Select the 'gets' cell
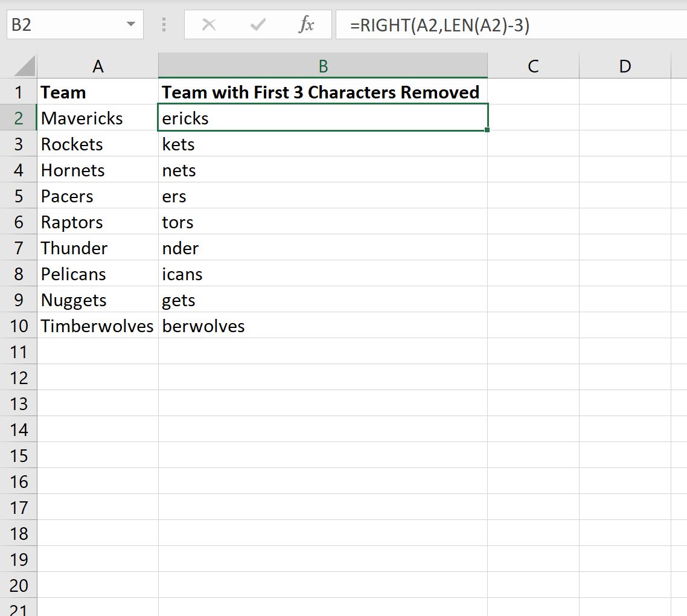The width and height of the screenshot is (687, 616). click(323, 300)
